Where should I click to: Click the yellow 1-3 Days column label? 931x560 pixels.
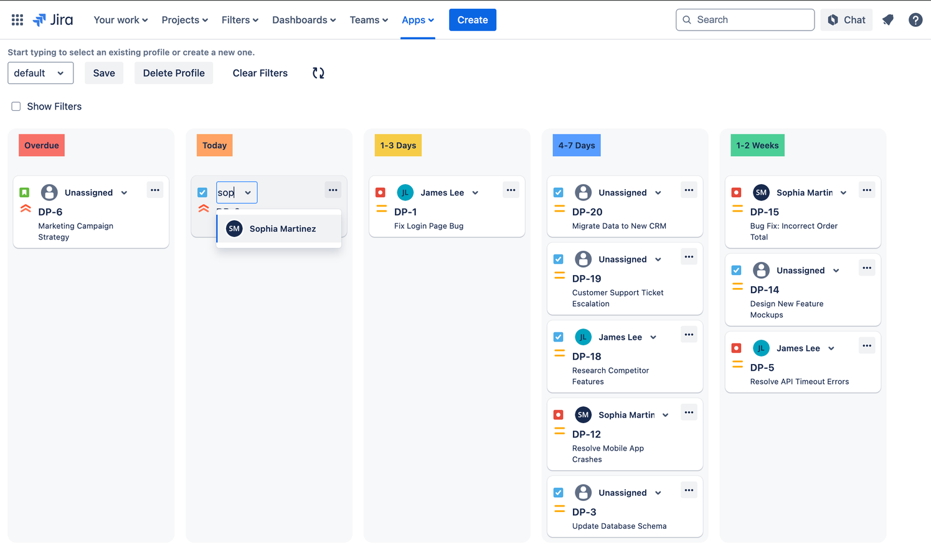tap(399, 146)
